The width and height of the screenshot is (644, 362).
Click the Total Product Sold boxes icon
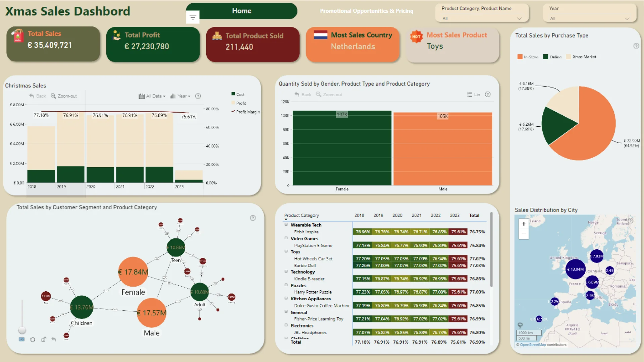217,36
